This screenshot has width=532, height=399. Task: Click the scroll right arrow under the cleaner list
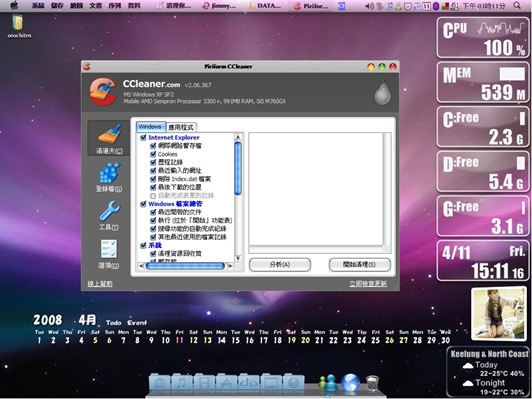click(x=230, y=266)
